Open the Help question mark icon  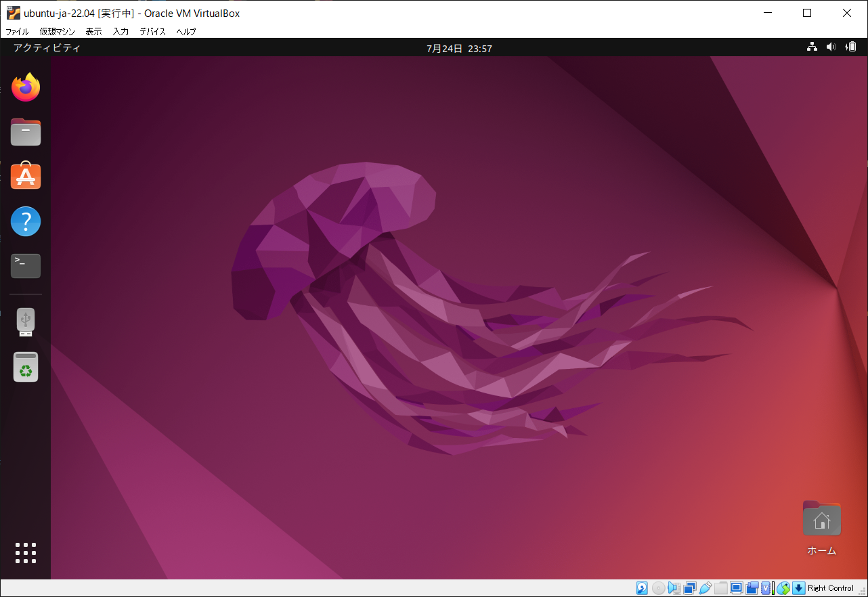point(26,221)
